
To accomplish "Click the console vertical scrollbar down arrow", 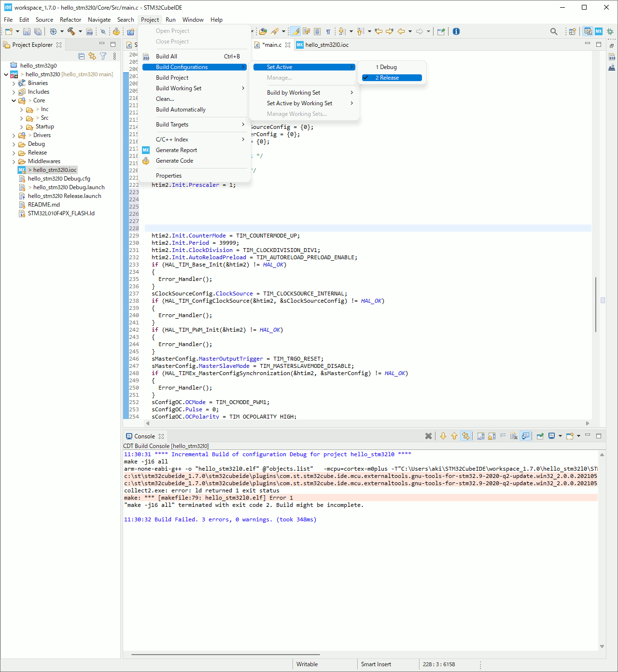I will 602,646.
